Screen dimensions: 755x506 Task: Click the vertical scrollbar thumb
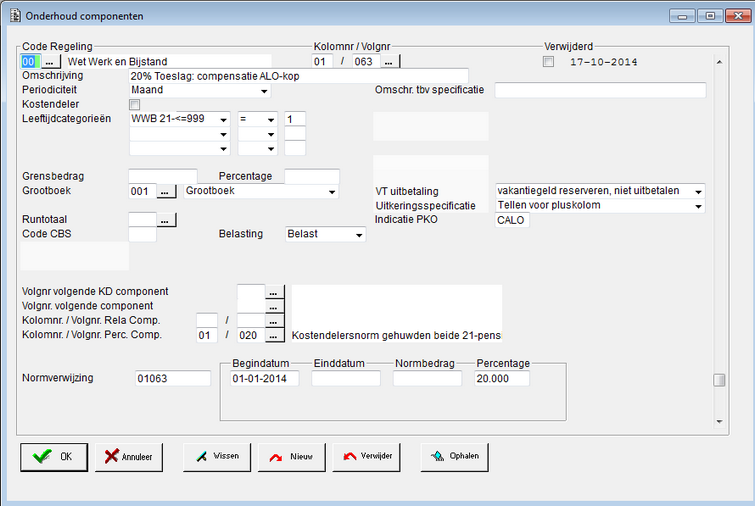[719, 380]
